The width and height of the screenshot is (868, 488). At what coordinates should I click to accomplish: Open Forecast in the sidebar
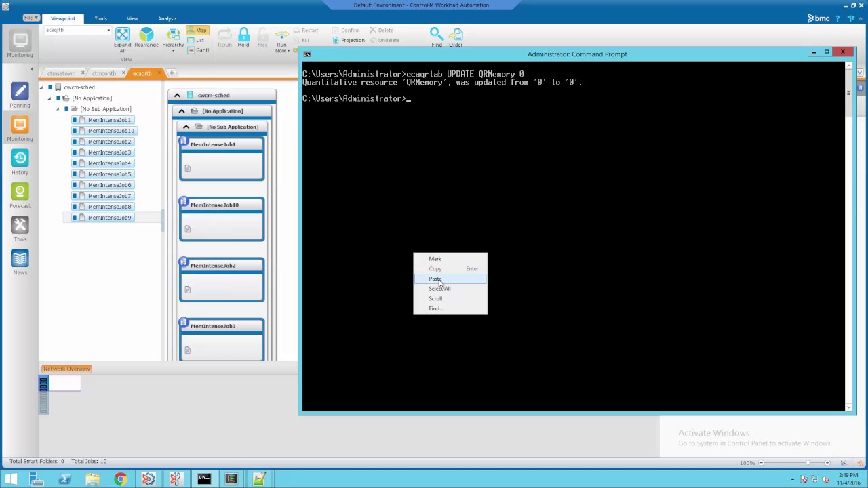point(20,196)
